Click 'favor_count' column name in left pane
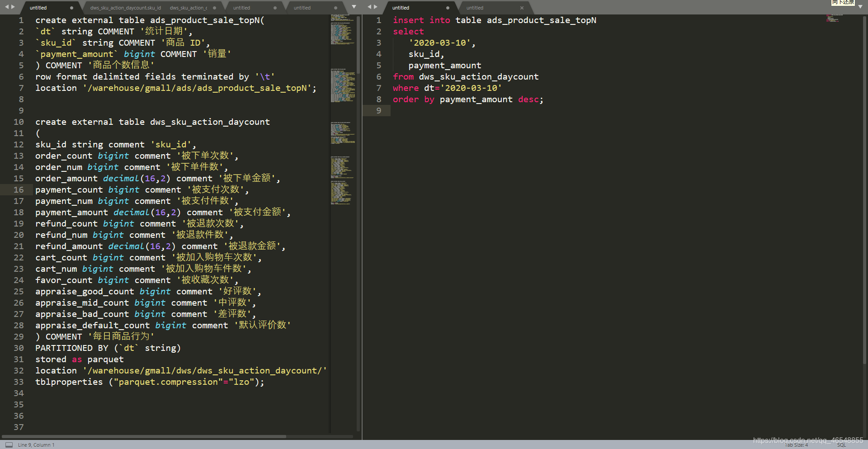 (64, 280)
